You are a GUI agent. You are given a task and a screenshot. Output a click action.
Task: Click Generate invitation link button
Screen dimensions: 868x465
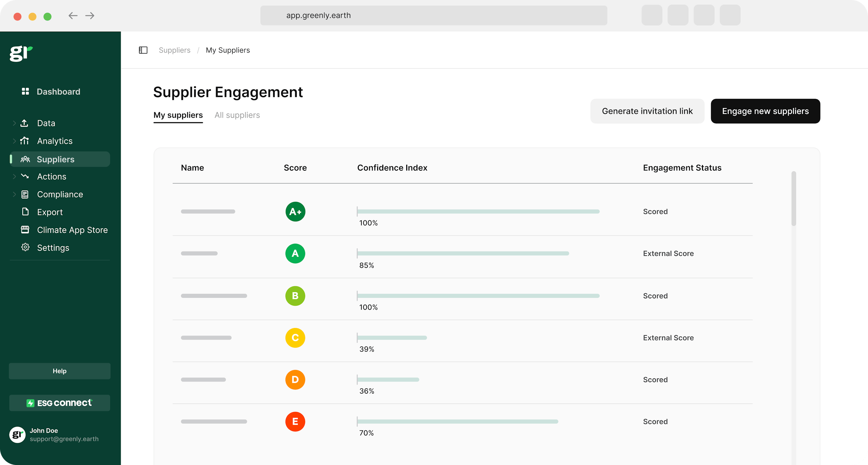click(x=647, y=111)
